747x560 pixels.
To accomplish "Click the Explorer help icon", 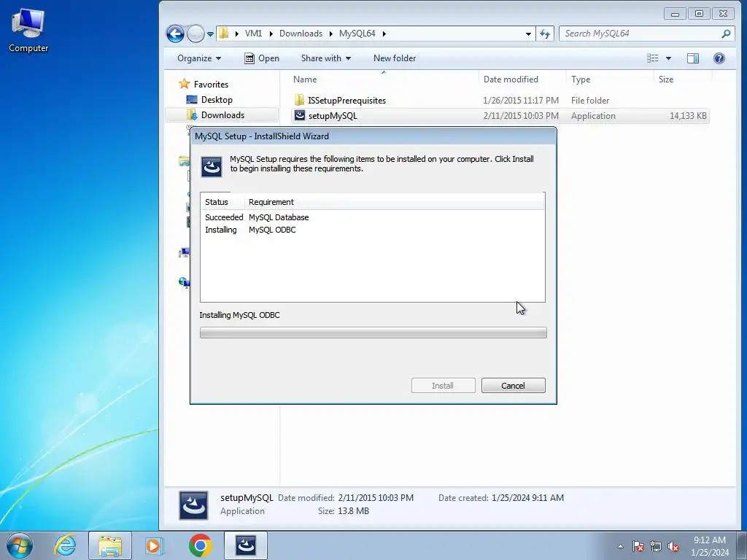I will coord(719,58).
